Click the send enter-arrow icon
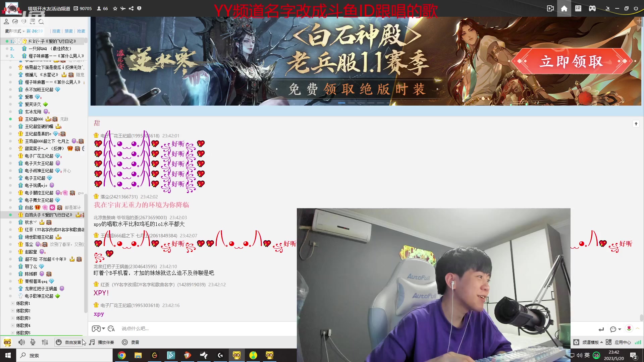Screen dimensions: 644x362 click(x=601, y=329)
